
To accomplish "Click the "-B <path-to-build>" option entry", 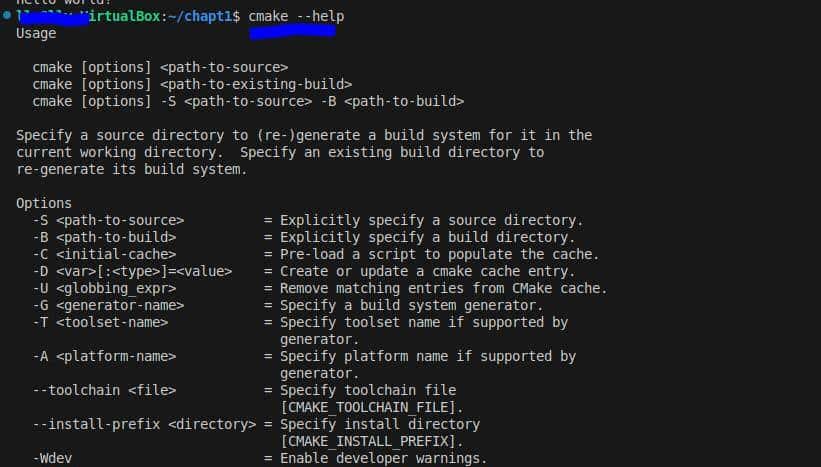I will click(104, 237).
